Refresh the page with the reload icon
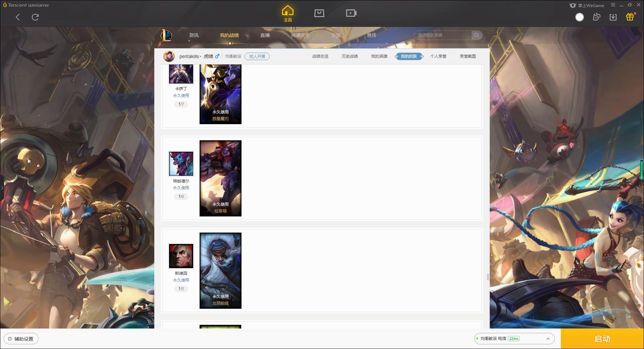 click(35, 17)
